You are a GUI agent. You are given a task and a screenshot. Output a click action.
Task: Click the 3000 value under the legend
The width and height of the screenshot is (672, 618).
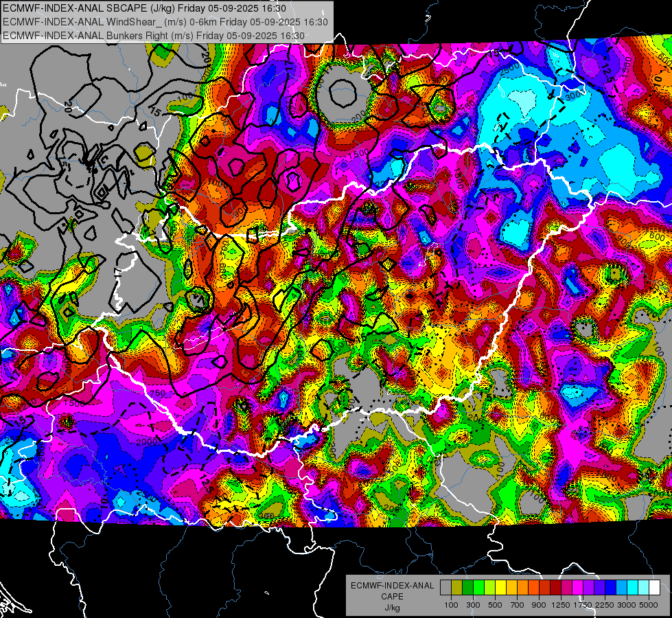tap(627, 605)
